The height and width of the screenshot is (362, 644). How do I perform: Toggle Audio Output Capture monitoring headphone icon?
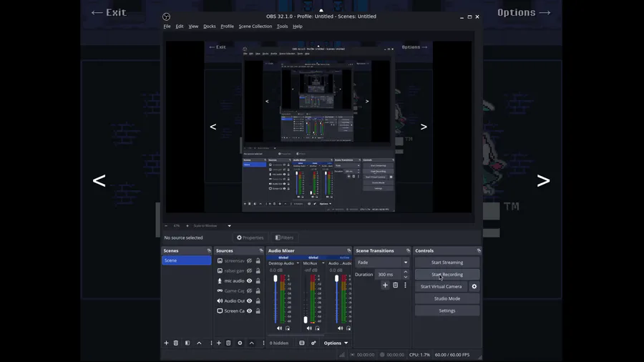click(x=348, y=328)
